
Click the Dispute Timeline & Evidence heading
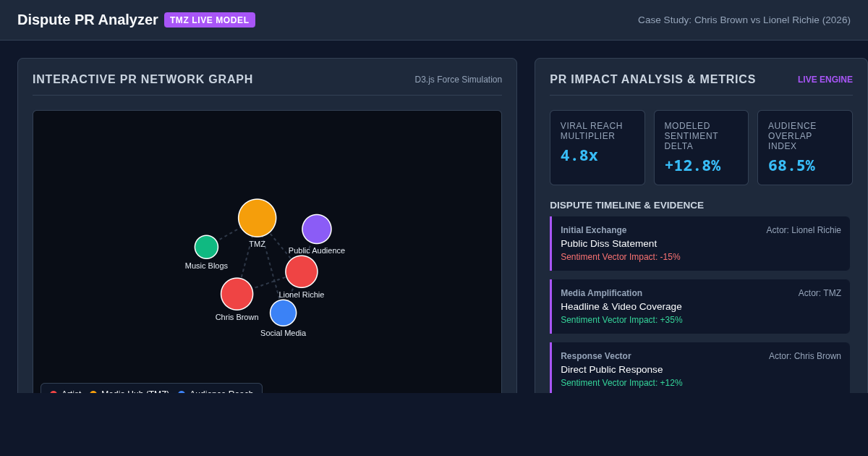point(626,205)
